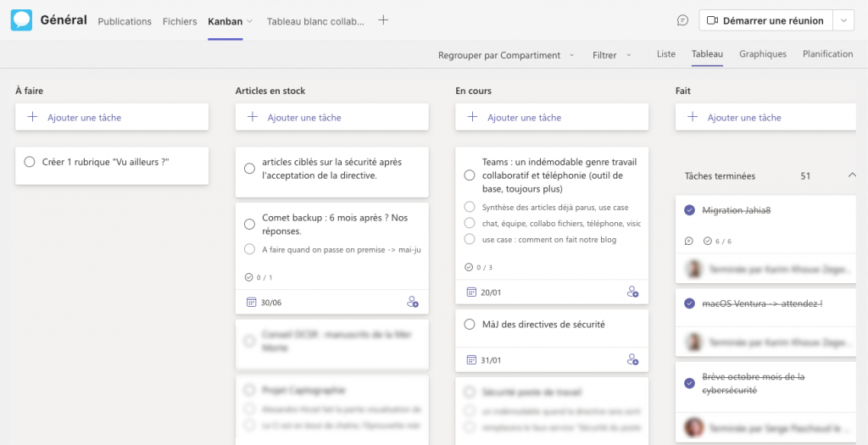Open the "Regrouper par Compartiment" dropdown
The height and width of the screenshot is (445, 868).
pyautogui.click(x=506, y=55)
